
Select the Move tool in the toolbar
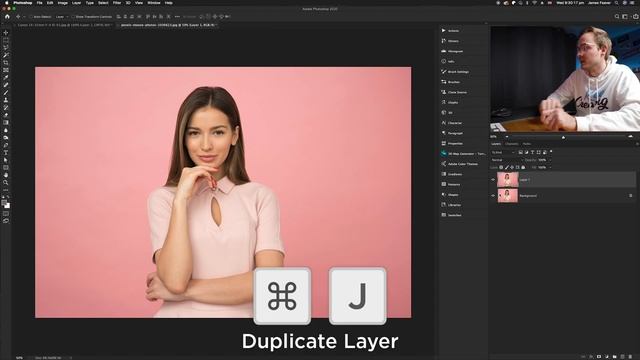(6, 33)
